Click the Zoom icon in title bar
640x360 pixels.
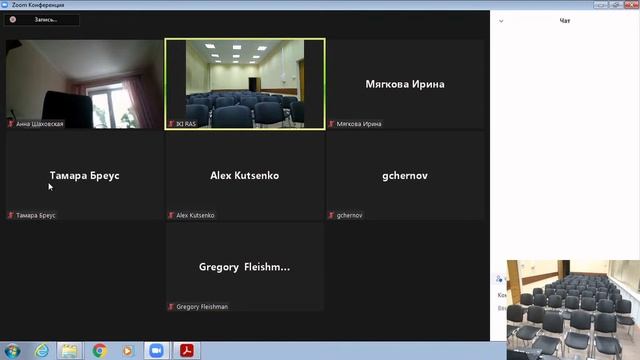coord(4,5)
